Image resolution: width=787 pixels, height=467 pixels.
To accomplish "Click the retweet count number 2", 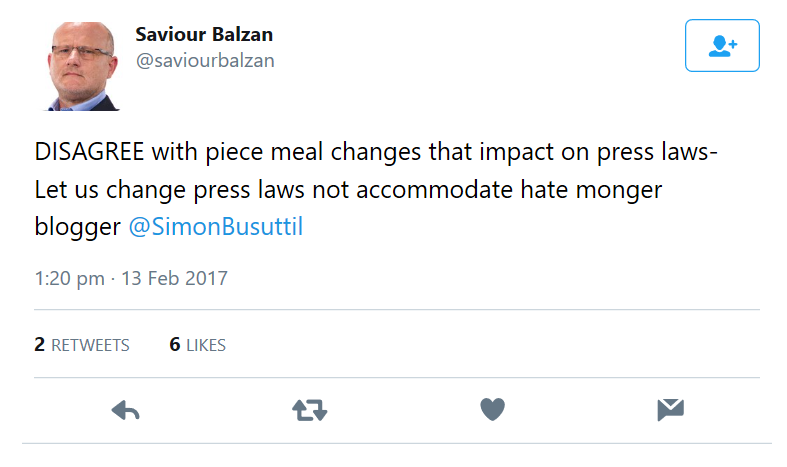I will (x=39, y=344).
